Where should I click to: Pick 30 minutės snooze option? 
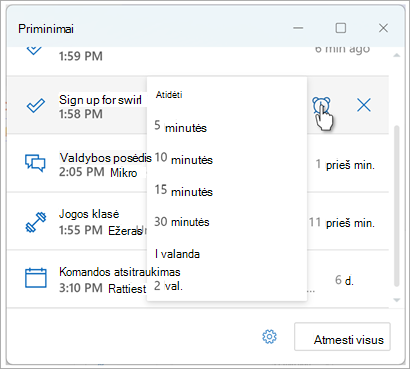[182, 222]
